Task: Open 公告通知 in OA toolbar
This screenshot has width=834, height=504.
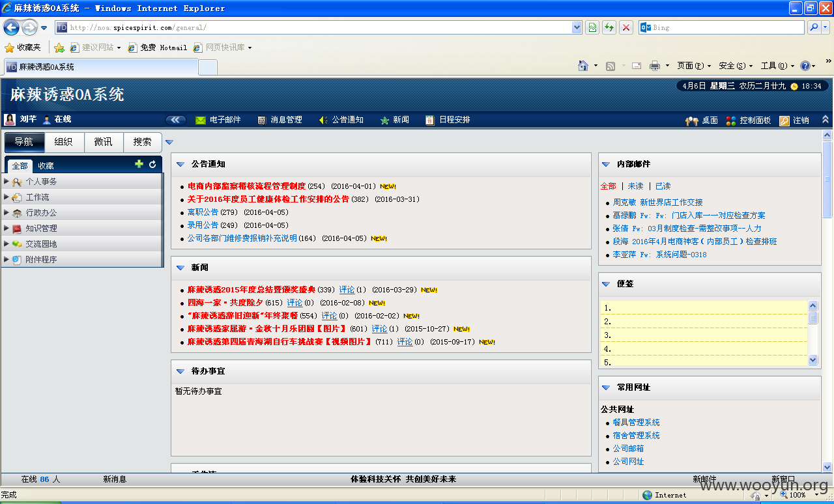Action: pyautogui.click(x=341, y=120)
